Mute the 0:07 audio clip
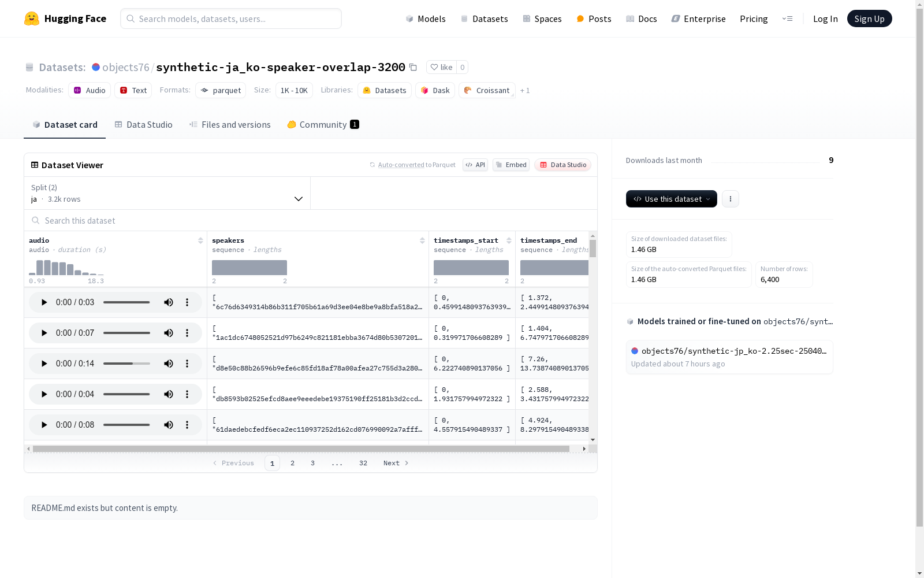Viewport: 924px width, 578px height. 169,333
